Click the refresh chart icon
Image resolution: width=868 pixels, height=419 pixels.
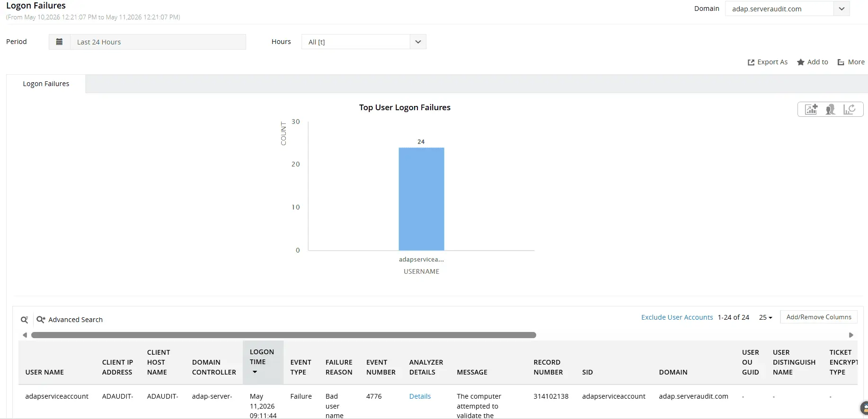click(x=849, y=109)
